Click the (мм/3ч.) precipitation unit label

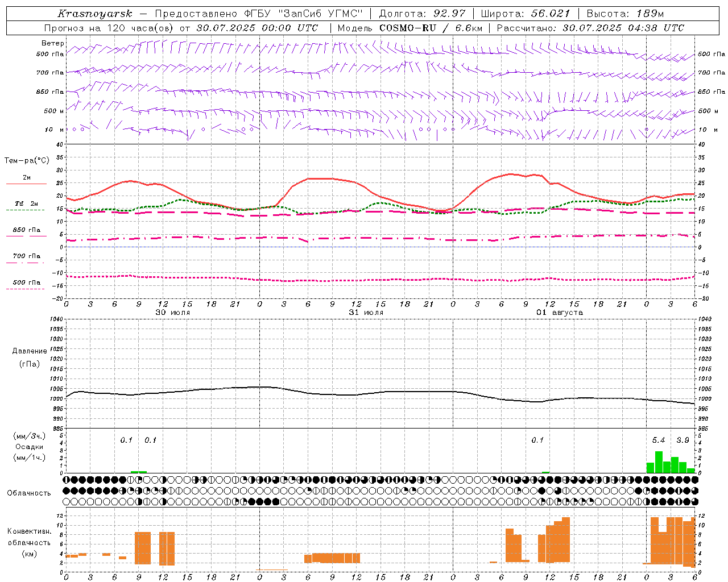(x=29, y=436)
